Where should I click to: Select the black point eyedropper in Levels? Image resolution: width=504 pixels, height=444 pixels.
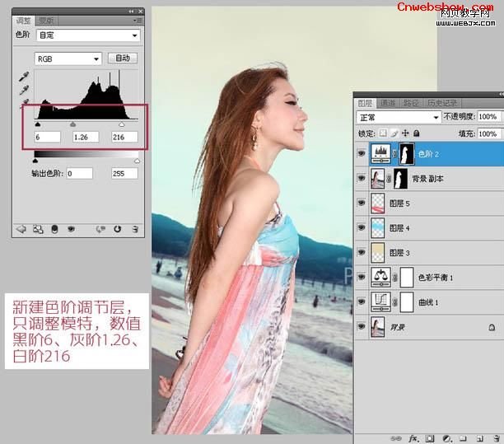click(24, 77)
